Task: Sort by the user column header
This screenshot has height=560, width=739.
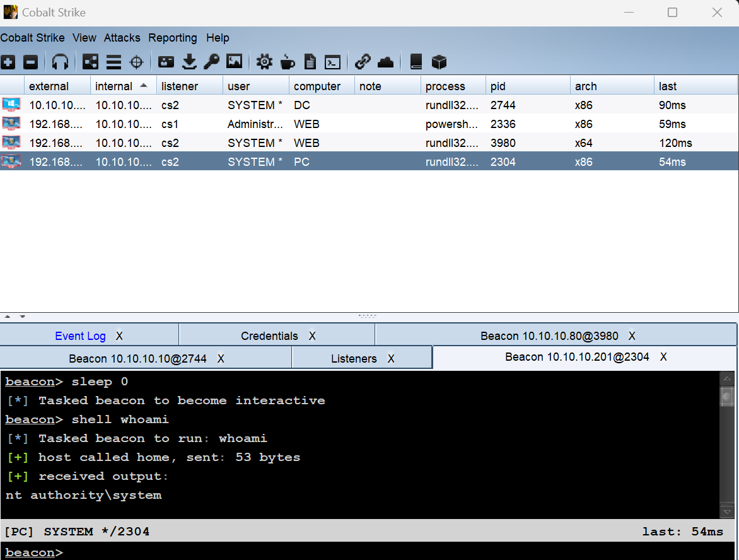Action: click(256, 86)
